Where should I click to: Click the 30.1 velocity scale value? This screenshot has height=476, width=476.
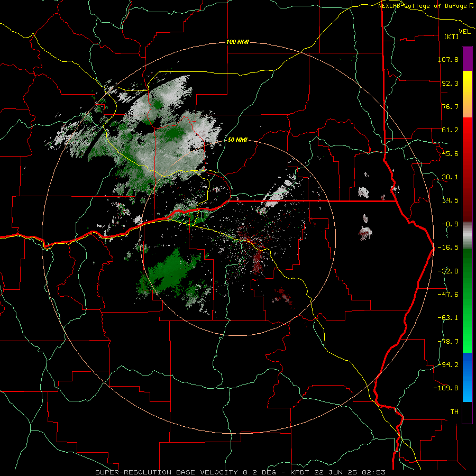(450, 177)
